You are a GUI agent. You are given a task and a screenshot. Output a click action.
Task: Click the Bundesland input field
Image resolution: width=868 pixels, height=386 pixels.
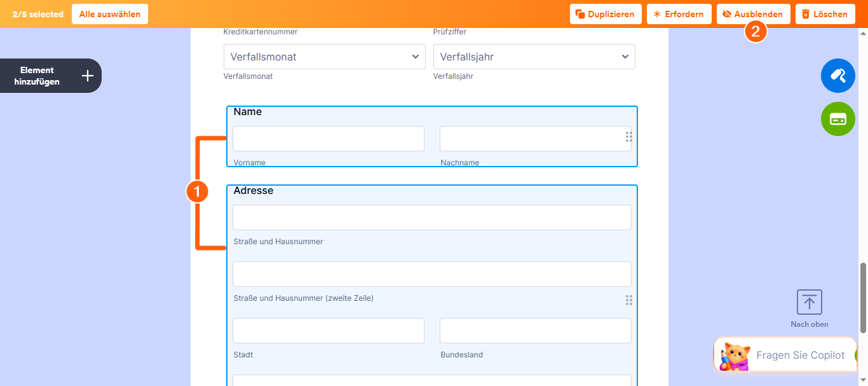(x=536, y=331)
